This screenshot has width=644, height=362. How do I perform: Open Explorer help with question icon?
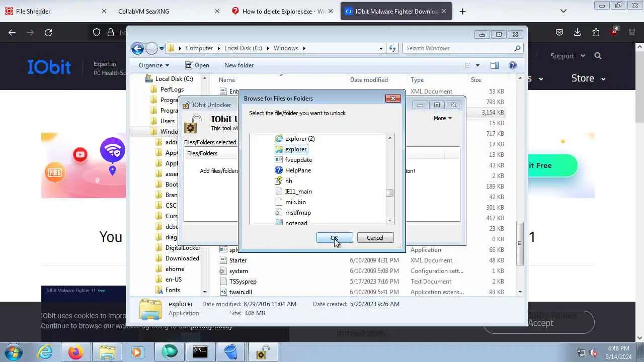coord(513,65)
